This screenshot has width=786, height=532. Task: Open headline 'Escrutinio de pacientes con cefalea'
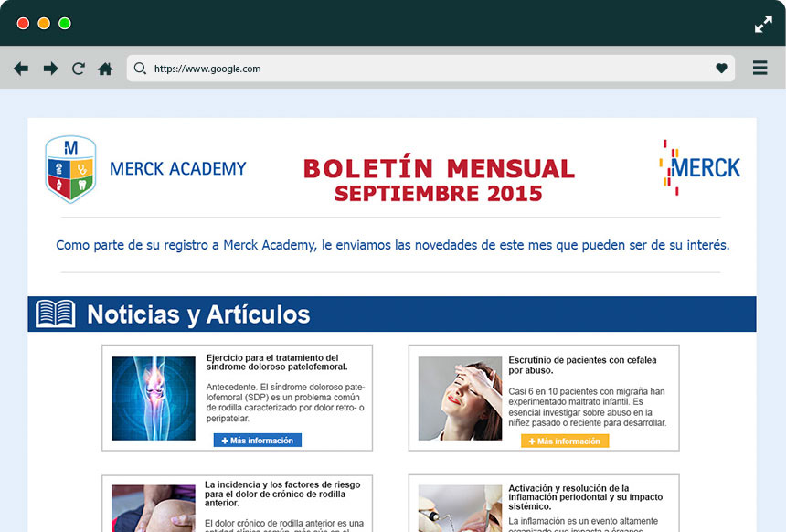582,365
